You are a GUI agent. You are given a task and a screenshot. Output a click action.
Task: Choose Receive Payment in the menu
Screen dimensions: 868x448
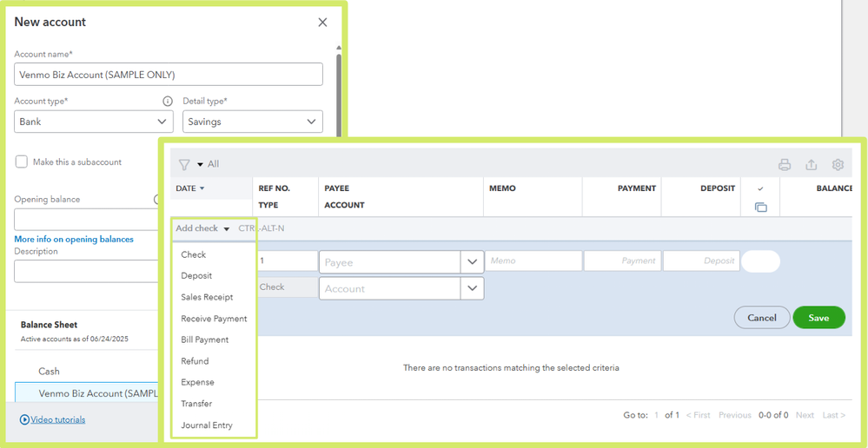click(x=214, y=319)
